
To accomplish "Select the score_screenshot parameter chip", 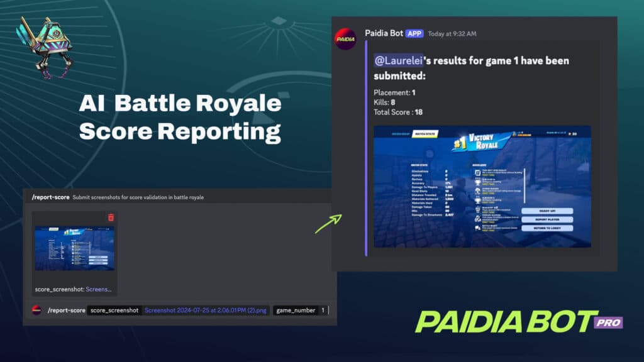I will [114, 310].
